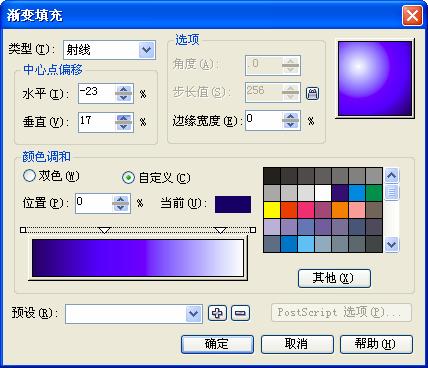Pick the lavender swatch below yellow
This screenshot has height=368, width=428.
point(272,227)
